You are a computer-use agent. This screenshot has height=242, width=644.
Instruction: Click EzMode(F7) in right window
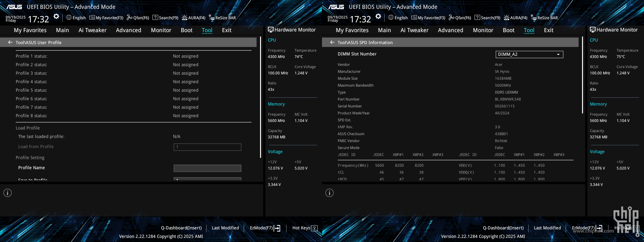587,228
